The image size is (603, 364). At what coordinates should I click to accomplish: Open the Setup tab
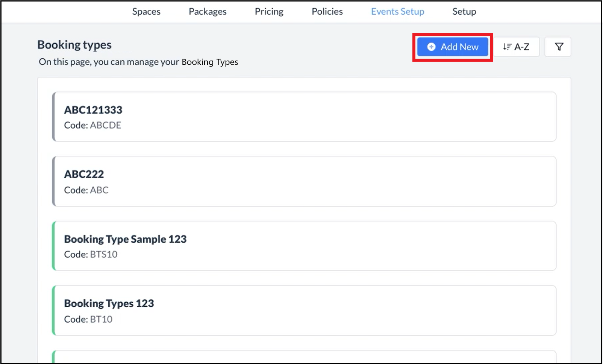click(x=464, y=12)
